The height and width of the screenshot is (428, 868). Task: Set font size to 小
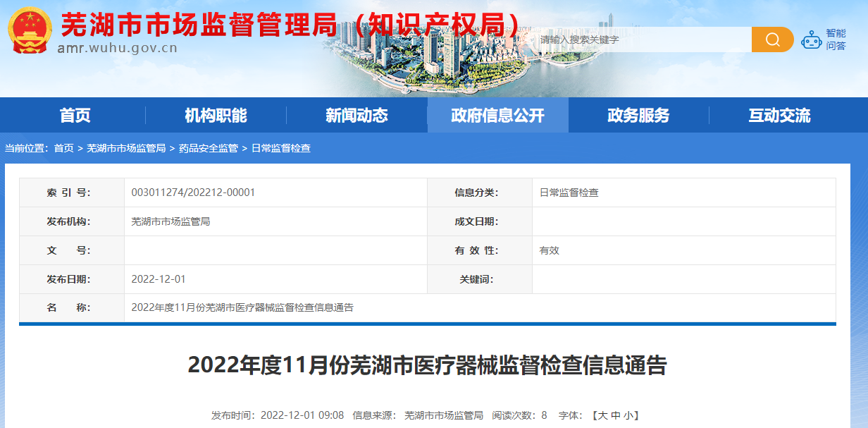628,415
